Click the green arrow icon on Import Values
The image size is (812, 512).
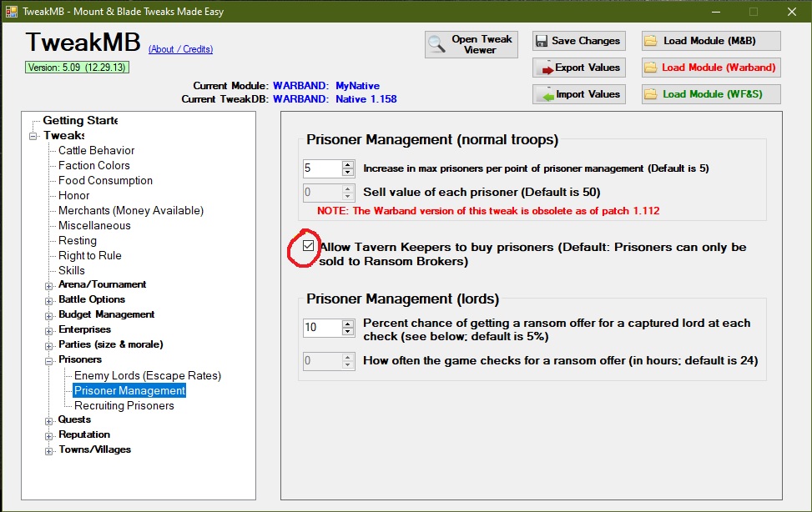coord(547,95)
